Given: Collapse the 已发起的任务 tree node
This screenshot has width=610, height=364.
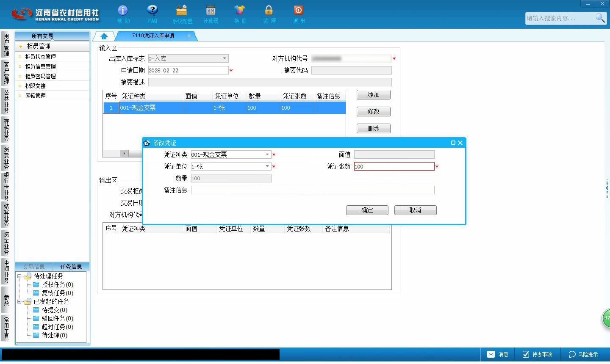Looking at the screenshot, I should [19, 301].
